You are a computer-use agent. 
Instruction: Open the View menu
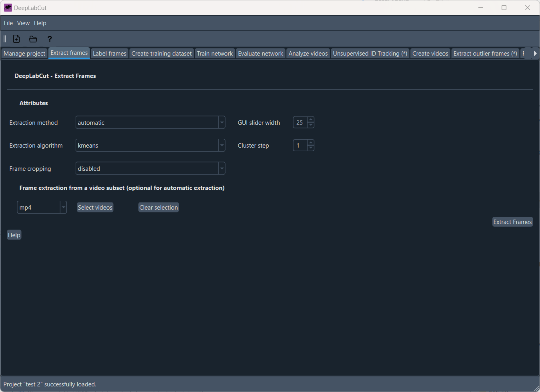[23, 23]
